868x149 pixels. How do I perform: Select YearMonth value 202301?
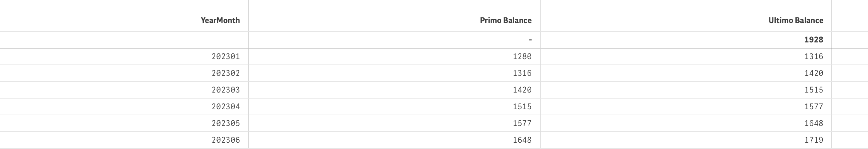[x=226, y=56]
